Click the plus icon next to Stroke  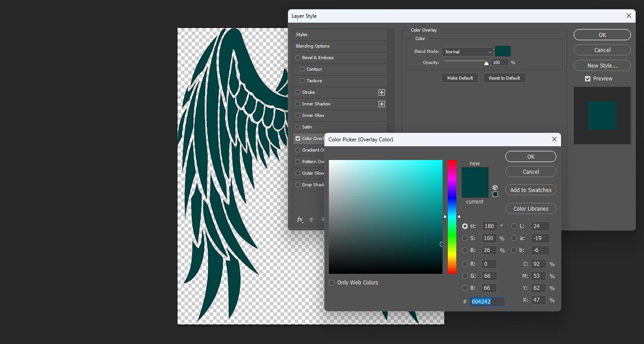[381, 92]
